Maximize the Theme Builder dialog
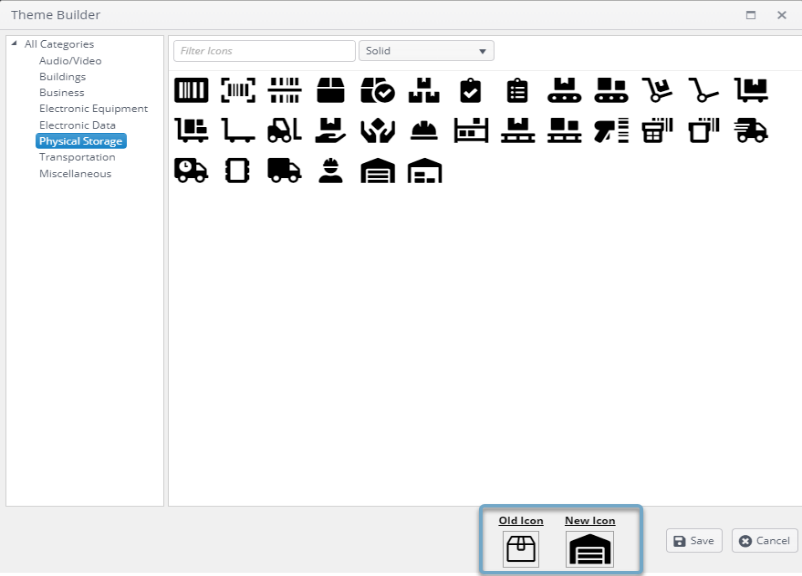 pos(751,15)
